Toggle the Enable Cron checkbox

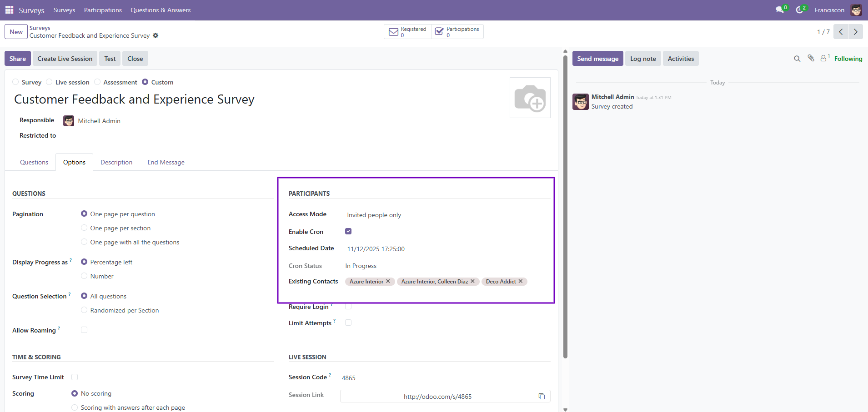coord(348,231)
